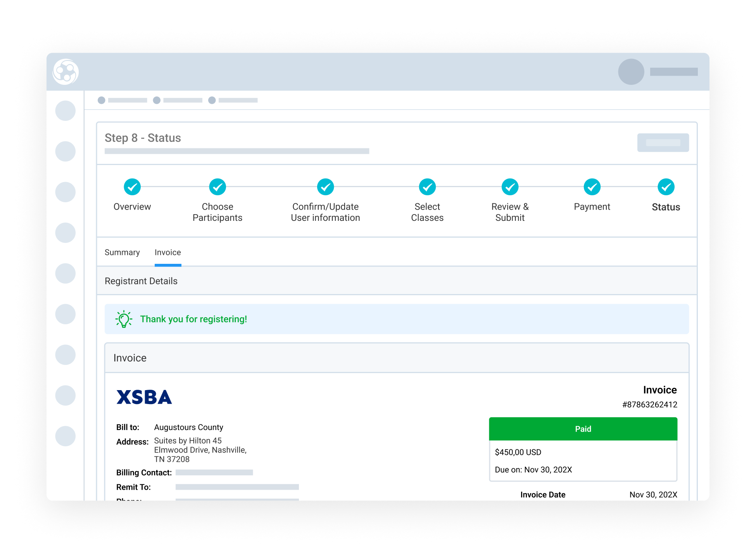Open the user profile avatar
Image resolution: width=756 pixels, height=554 pixels.
point(631,72)
